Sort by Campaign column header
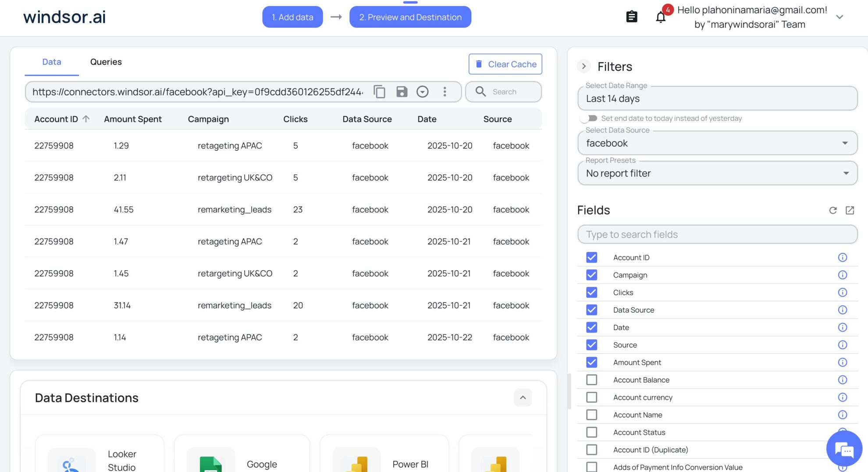Image resolution: width=868 pixels, height=472 pixels. click(x=208, y=119)
